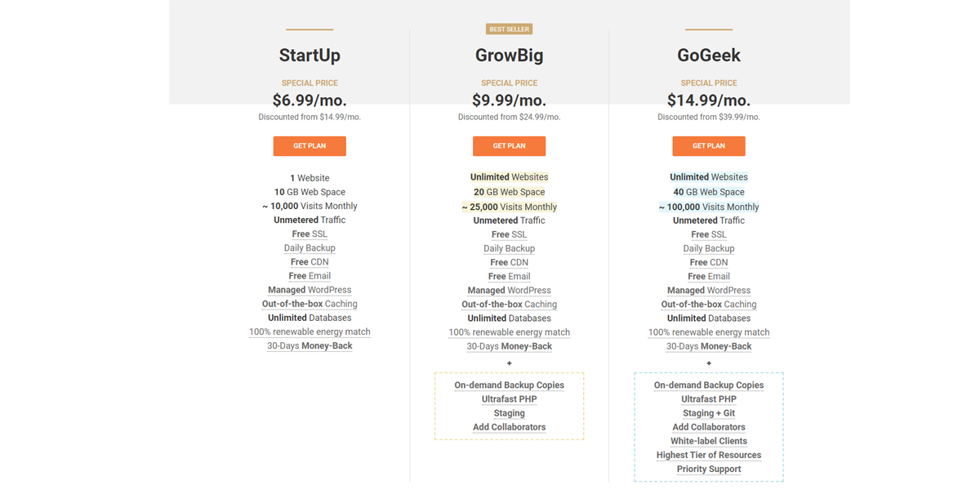Open On-demand Backup Copies in GrowBig
Screen dimensions: 980x490
pos(509,385)
